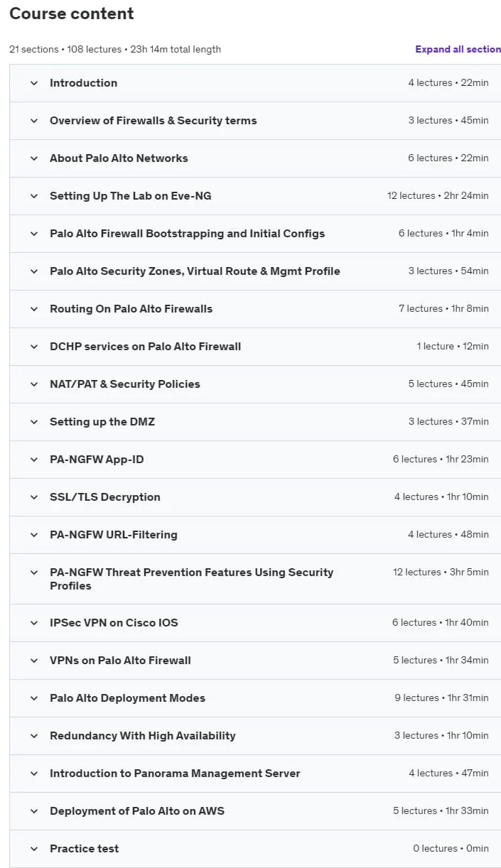
Task: Select SSL/TLS Decryption section heading
Action: pyautogui.click(x=105, y=497)
